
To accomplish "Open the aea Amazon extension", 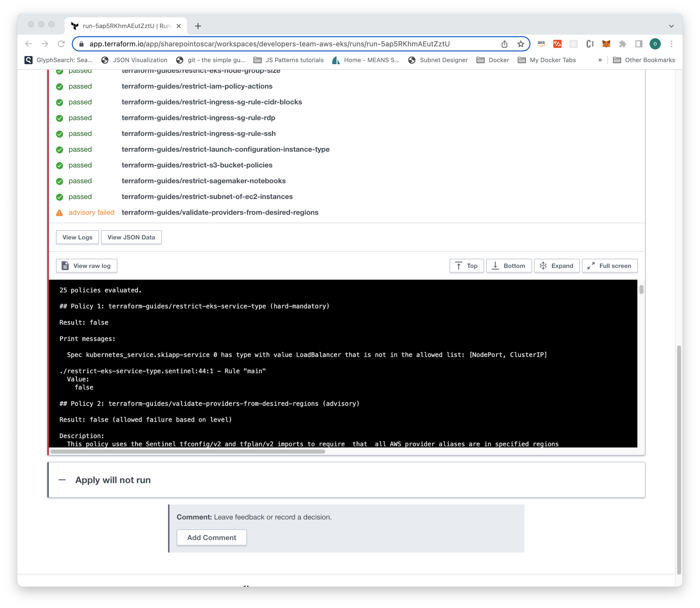I will pyautogui.click(x=541, y=44).
